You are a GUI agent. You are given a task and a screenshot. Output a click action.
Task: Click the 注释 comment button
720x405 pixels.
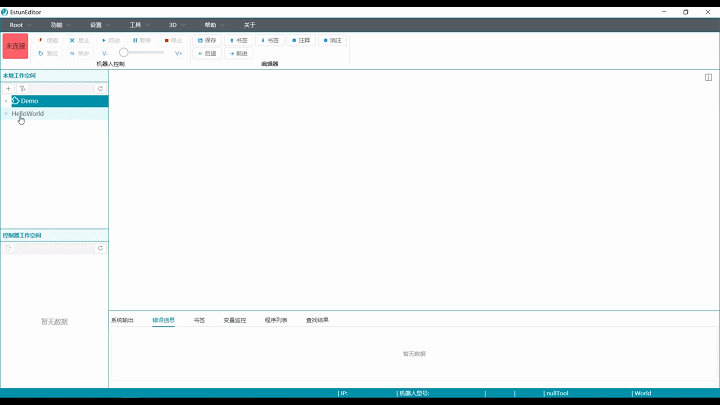(300, 40)
